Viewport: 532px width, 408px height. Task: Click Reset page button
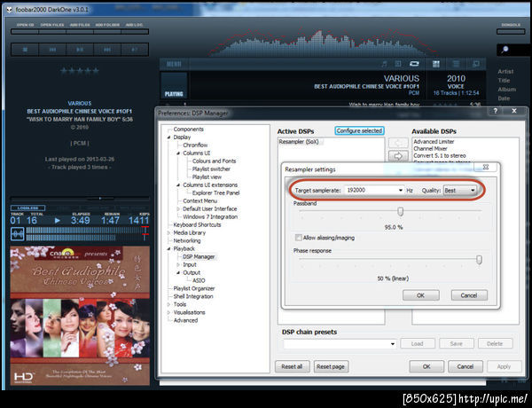(331, 366)
